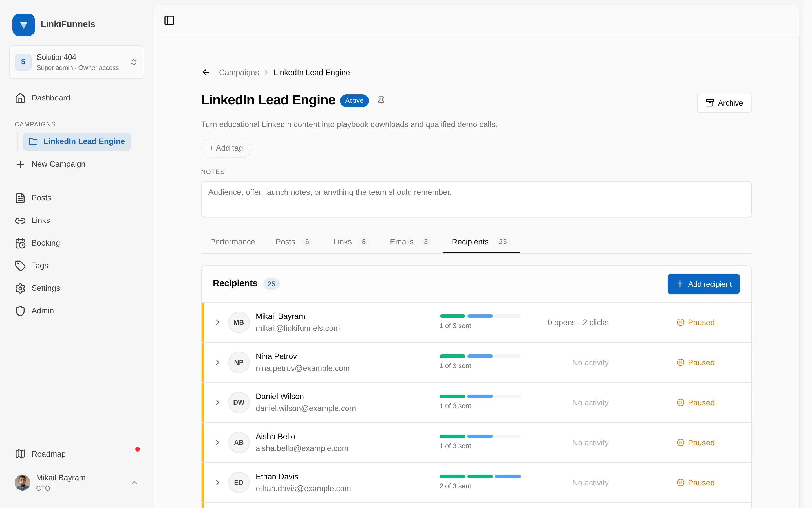The width and height of the screenshot is (812, 508).
Task: Toggle the sidebar panel icon
Action: point(169,20)
